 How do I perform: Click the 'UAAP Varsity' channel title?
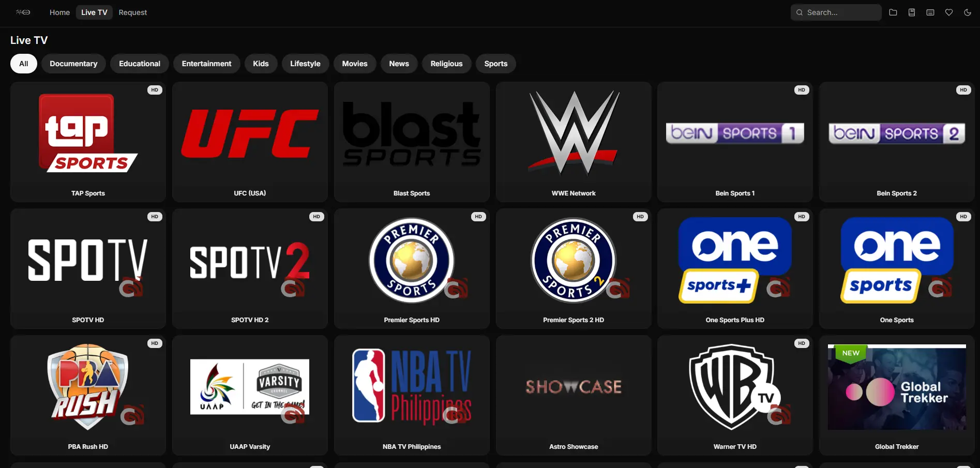[x=250, y=447]
